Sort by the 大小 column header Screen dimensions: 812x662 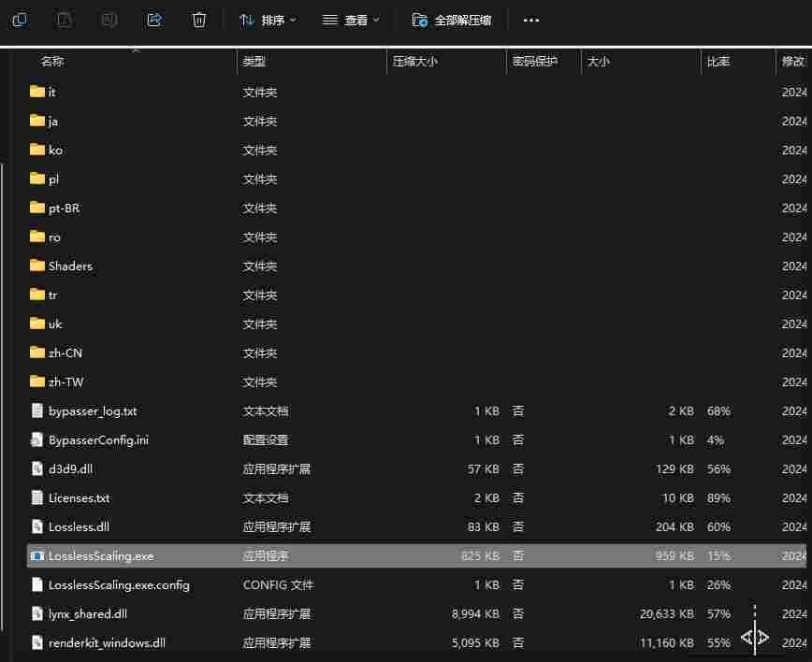pos(598,62)
